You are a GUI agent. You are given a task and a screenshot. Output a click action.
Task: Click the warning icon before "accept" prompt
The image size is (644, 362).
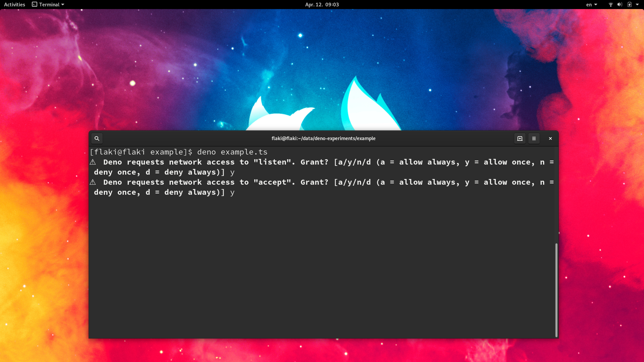point(93,182)
